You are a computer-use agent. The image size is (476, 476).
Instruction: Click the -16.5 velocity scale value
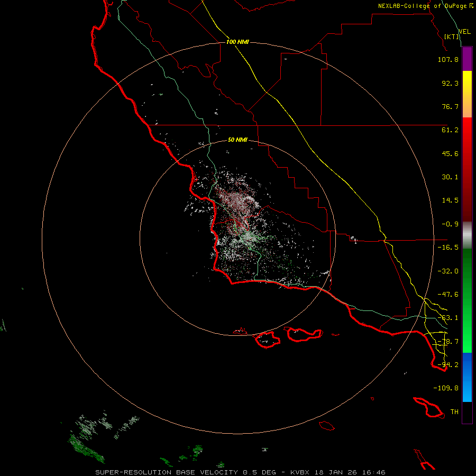point(448,248)
